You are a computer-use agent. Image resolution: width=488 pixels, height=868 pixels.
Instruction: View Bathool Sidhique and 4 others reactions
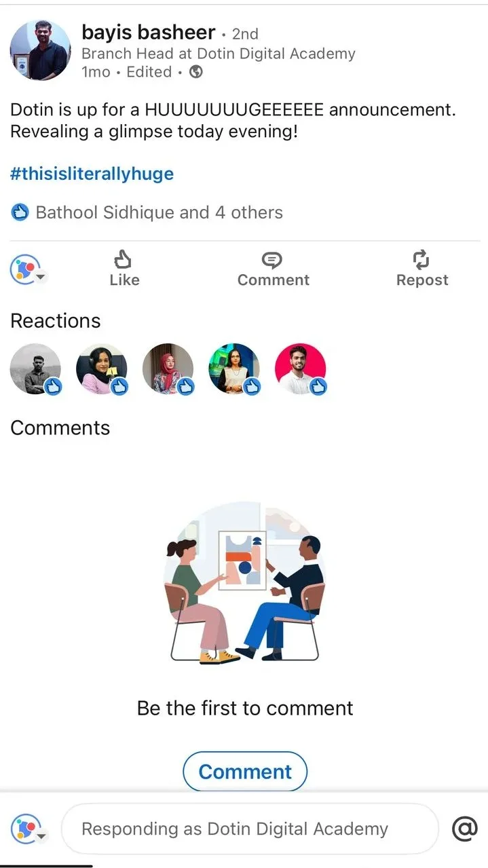tap(159, 212)
